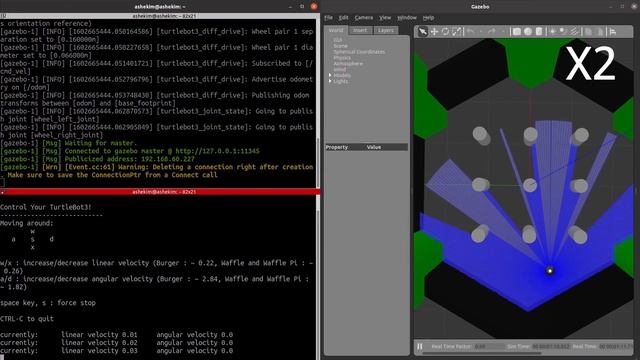Open the Help menu in Gazebo
Screen dimensions: 640x360
pyautogui.click(x=428, y=18)
